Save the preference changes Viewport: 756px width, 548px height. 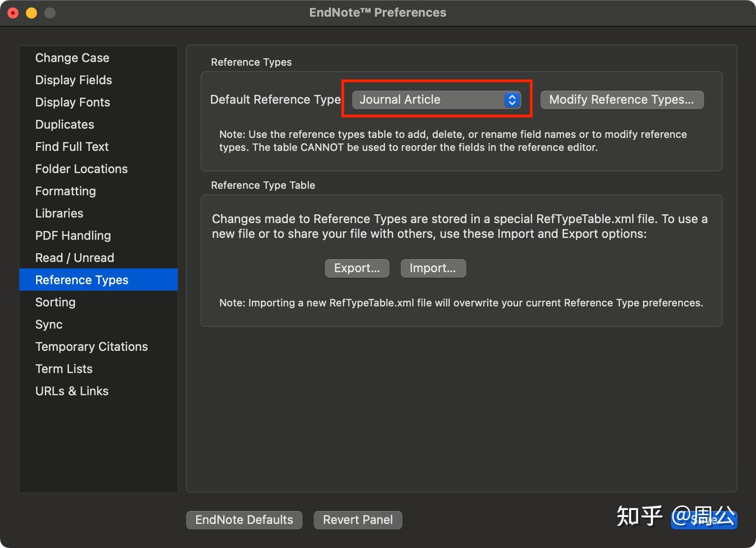[x=704, y=520]
